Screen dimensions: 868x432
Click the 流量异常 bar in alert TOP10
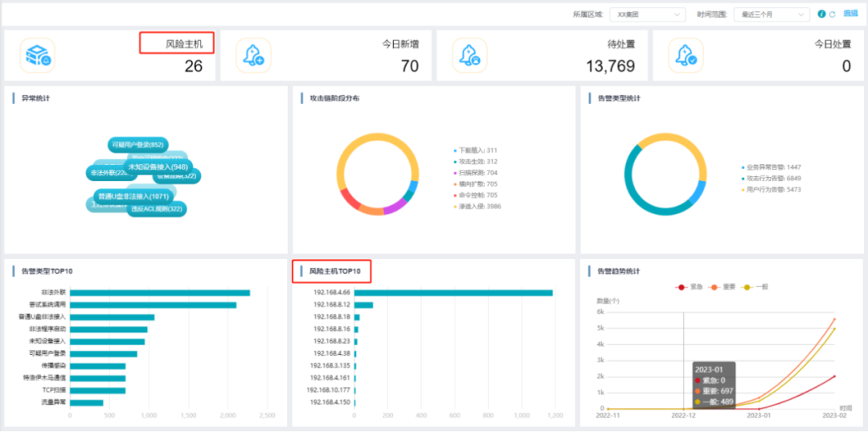click(x=87, y=403)
